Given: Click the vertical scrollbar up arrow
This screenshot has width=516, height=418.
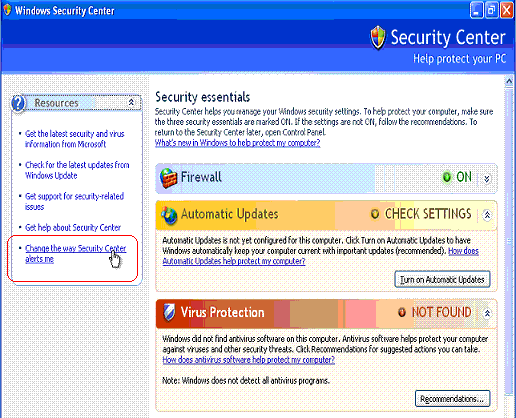Looking at the screenshot, I should point(509,81).
